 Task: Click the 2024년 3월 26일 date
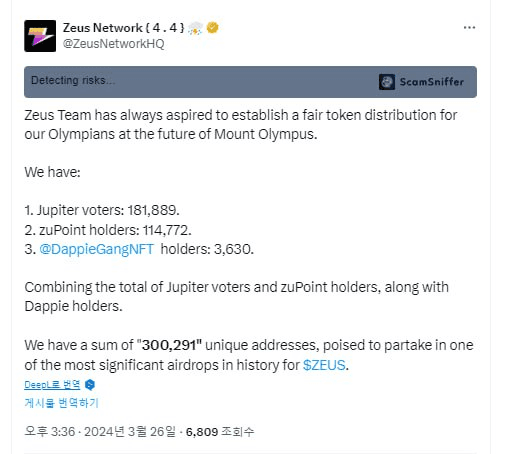(129, 432)
